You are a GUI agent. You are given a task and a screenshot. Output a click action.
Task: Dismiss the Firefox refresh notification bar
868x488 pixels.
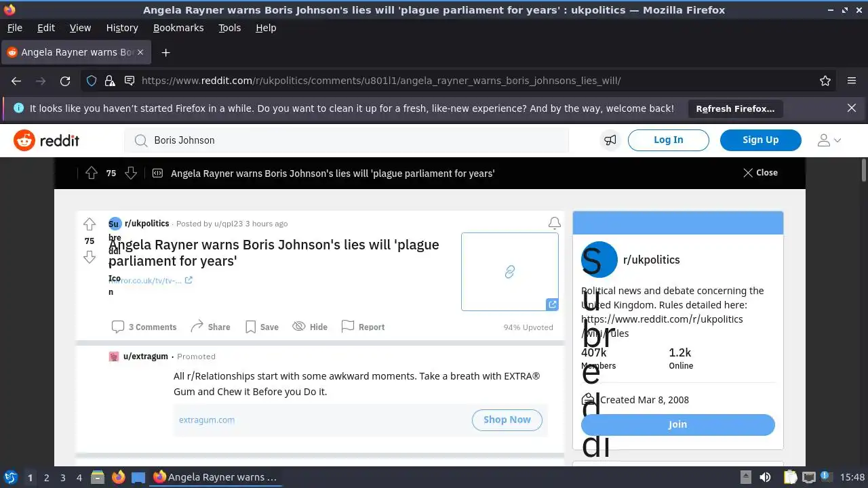[852, 108]
